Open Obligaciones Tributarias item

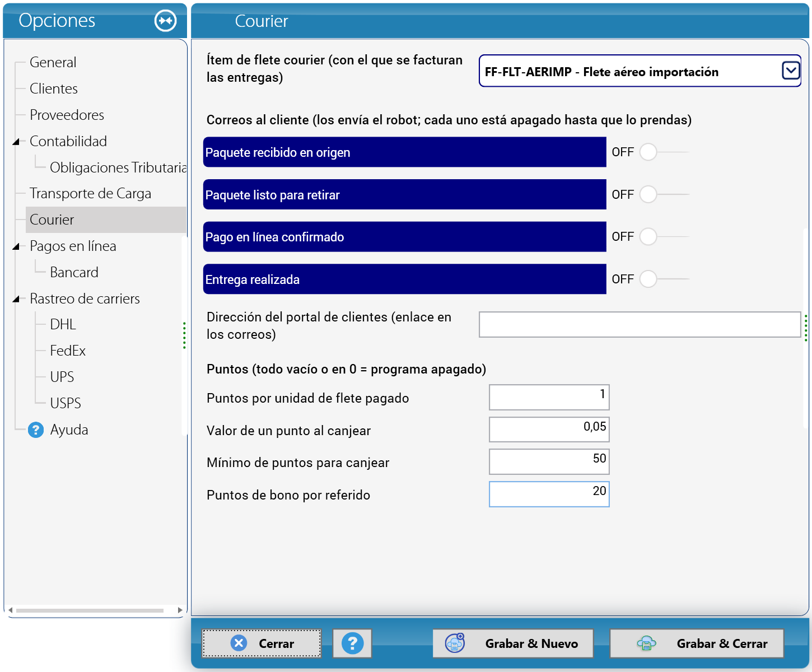[x=118, y=167]
